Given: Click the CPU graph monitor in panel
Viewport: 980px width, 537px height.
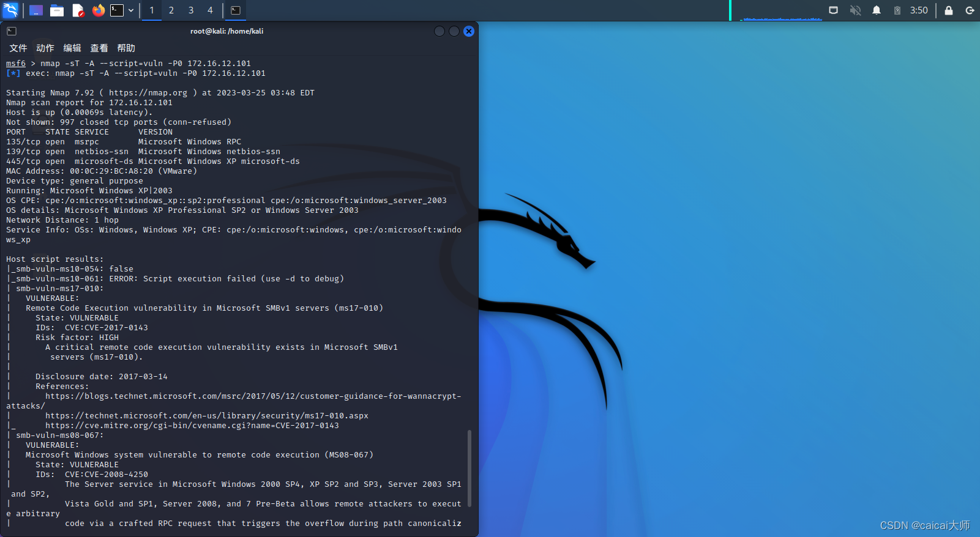Looking at the screenshot, I should pyautogui.click(x=781, y=10).
